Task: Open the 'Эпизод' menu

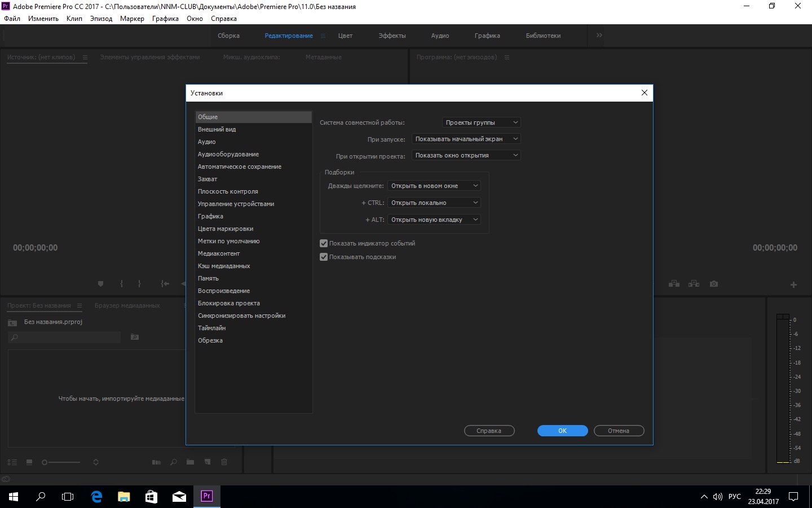Action: [x=101, y=19]
